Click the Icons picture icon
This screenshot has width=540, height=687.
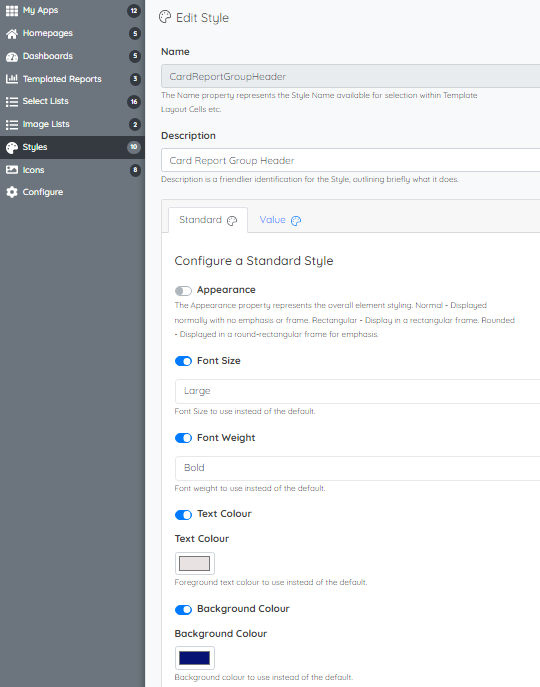(12, 170)
